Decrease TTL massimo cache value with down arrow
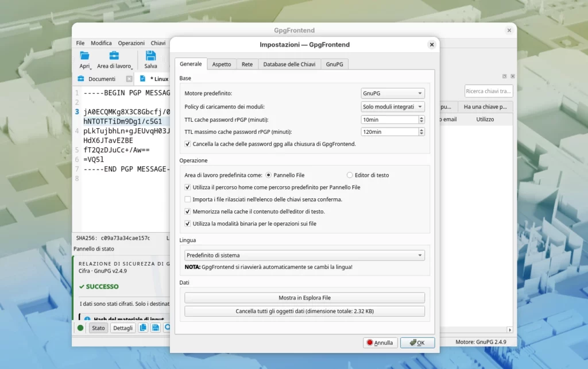Image resolution: width=588 pixels, height=369 pixels. [421, 134]
